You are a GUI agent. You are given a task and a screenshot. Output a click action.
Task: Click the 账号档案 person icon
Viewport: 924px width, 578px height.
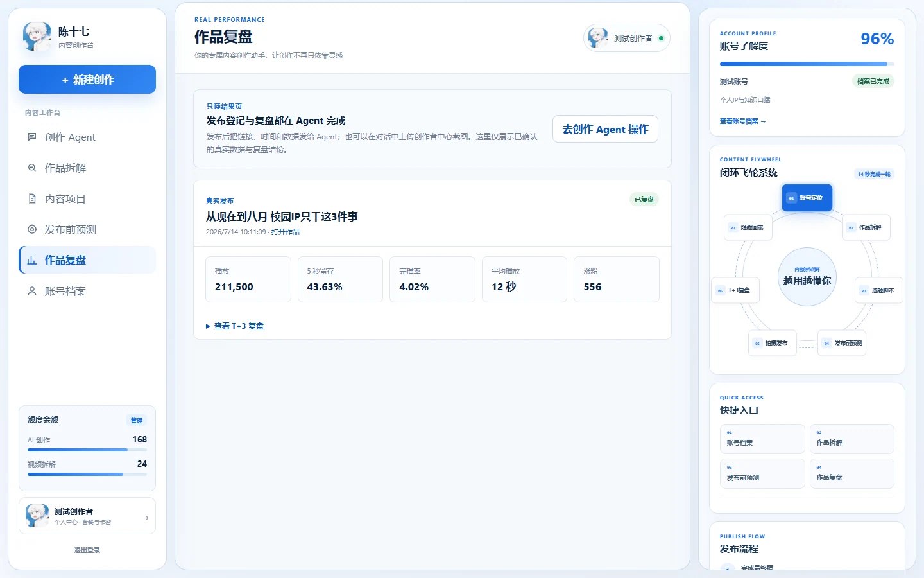pos(32,291)
